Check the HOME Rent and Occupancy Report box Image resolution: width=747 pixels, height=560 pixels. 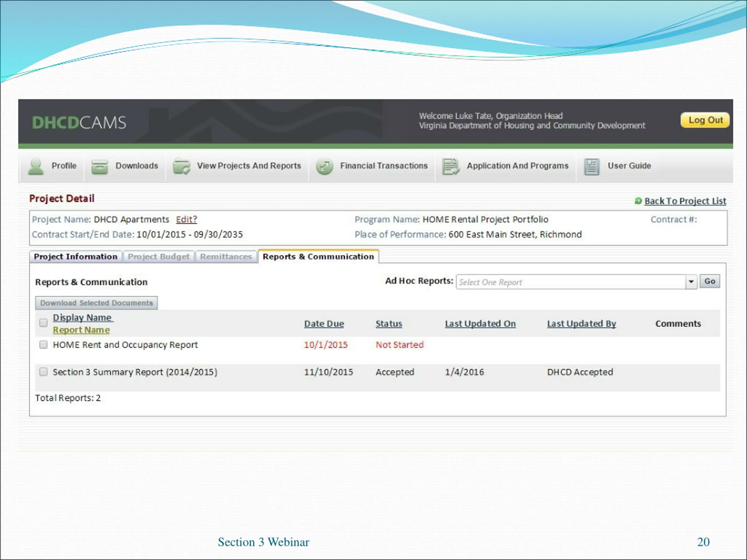pos(43,345)
